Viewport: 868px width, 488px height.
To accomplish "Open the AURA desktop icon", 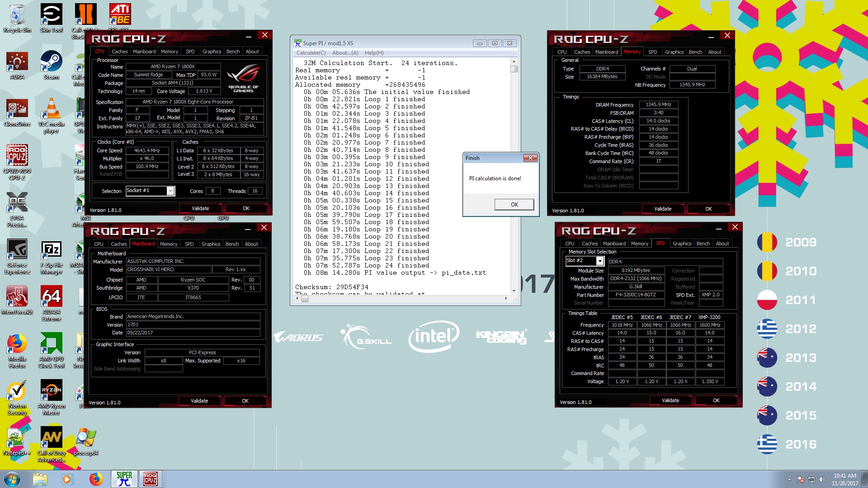I will tap(17, 65).
